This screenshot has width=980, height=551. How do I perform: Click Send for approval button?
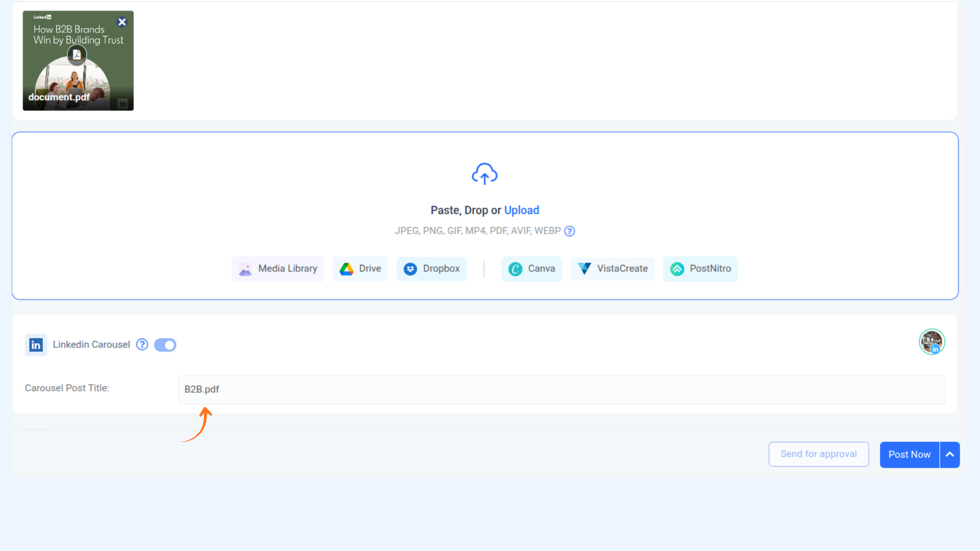coord(818,454)
